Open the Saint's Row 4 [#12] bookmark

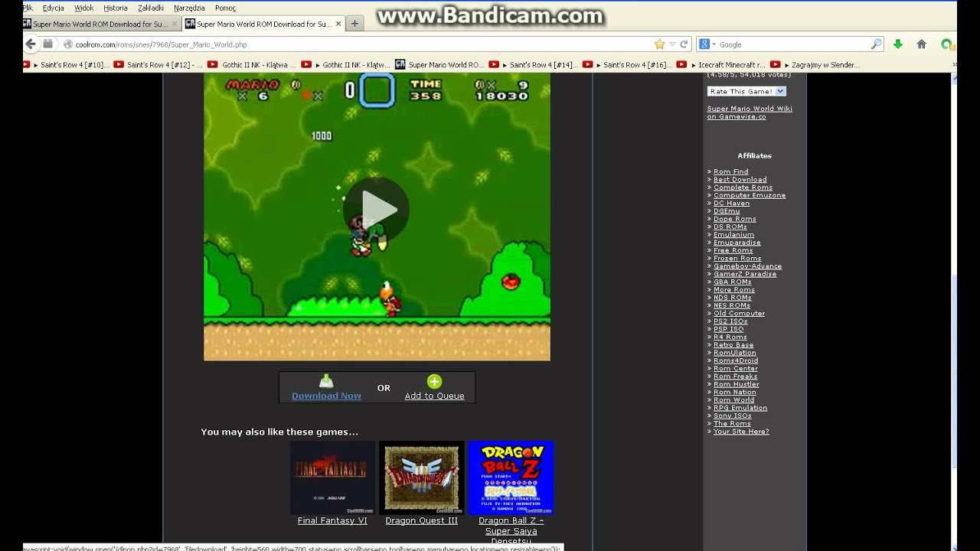tap(158, 65)
